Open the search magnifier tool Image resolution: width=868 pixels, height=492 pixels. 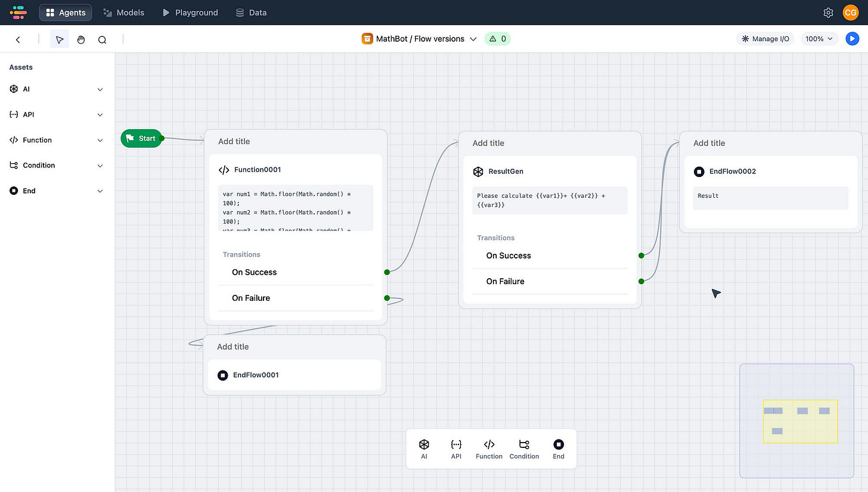102,39
